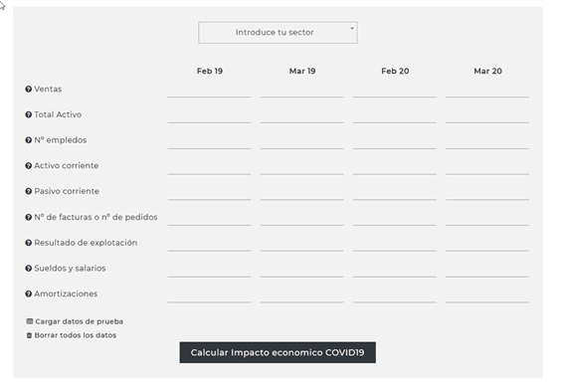Click the help icon beside Amortizaciones
This screenshot has width=564, height=392.
(x=29, y=294)
